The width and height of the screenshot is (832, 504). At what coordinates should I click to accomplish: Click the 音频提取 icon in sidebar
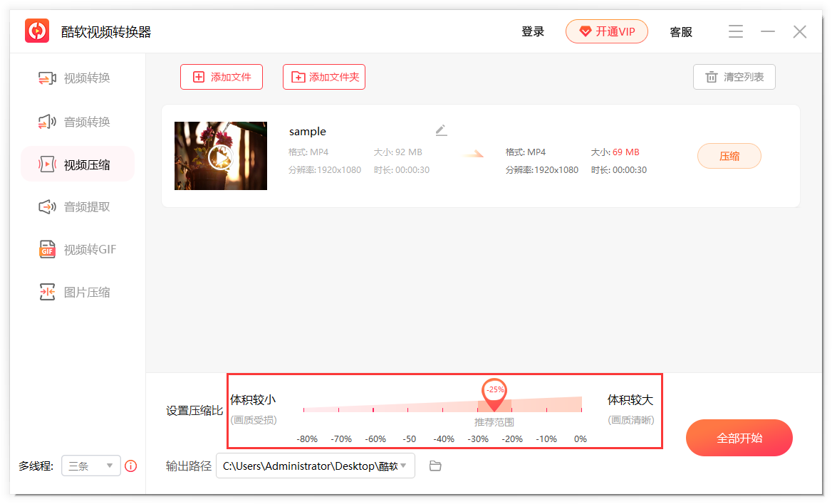[x=47, y=207]
